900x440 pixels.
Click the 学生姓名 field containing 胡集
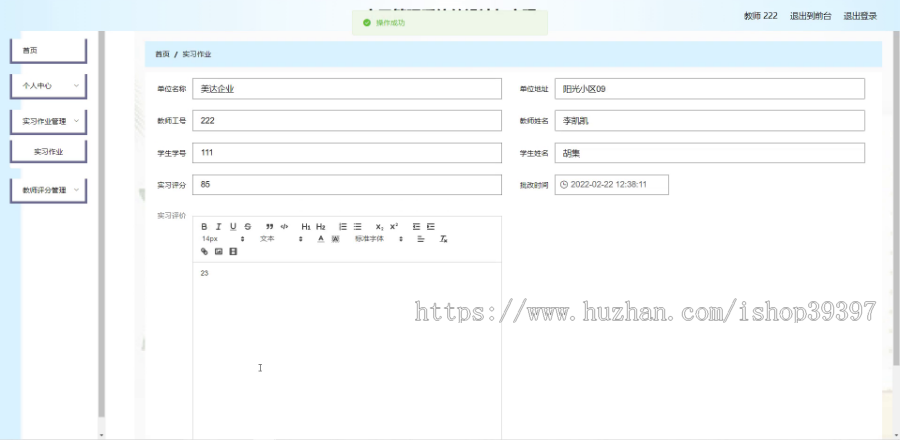(x=709, y=153)
